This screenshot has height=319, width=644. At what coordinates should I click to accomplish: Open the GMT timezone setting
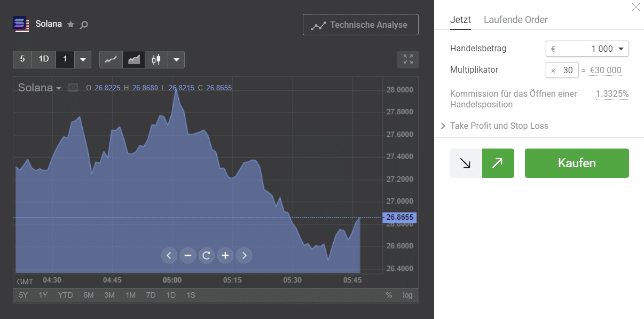tap(25, 282)
